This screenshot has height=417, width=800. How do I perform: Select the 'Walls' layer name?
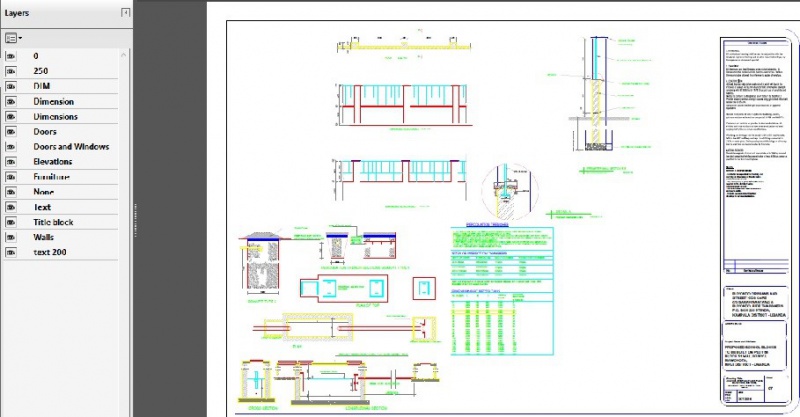43,237
